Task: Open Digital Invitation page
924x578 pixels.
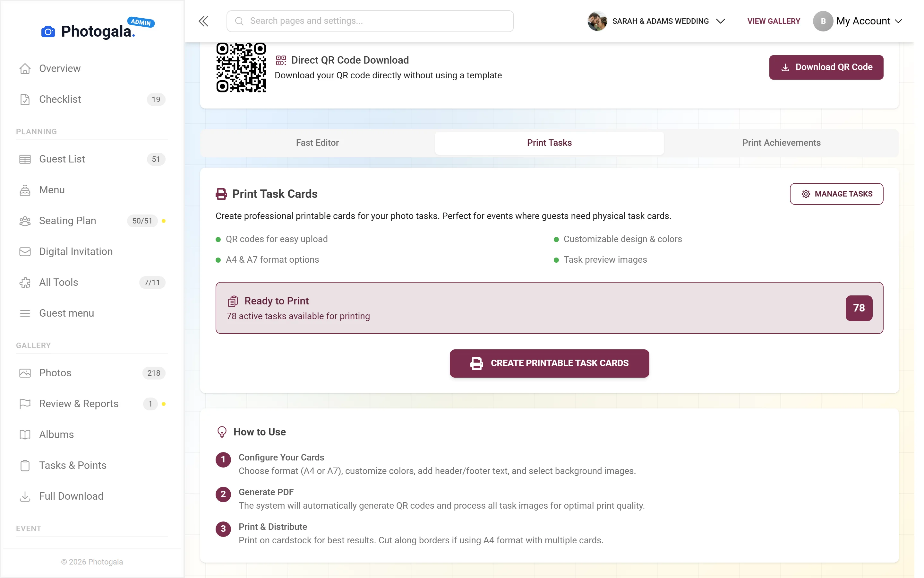Action: coord(92,251)
